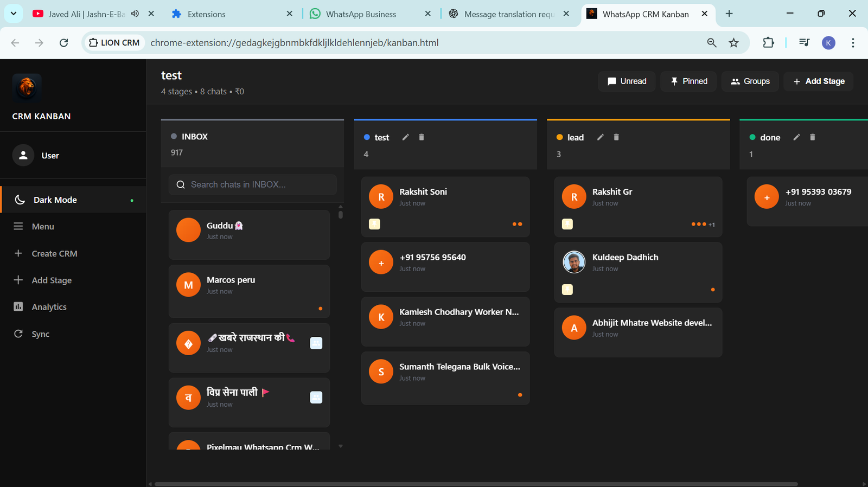The height and width of the screenshot is (487, 868).
Task: Open Chrome three-dot menu
Action: 853,42
